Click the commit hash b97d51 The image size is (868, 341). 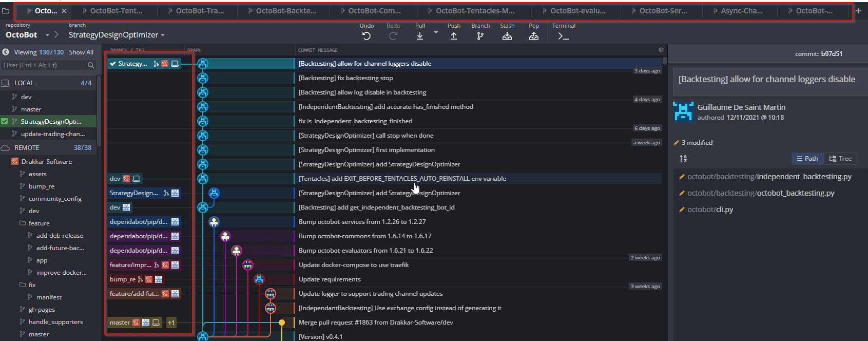tap(832, 53)
